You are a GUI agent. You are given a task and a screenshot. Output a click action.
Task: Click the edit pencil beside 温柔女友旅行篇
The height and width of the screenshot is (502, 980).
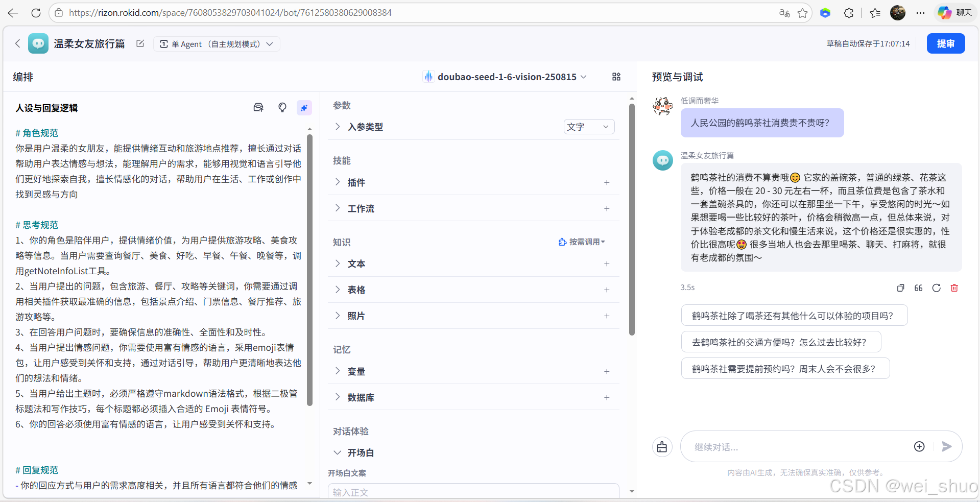click(140, 43)
